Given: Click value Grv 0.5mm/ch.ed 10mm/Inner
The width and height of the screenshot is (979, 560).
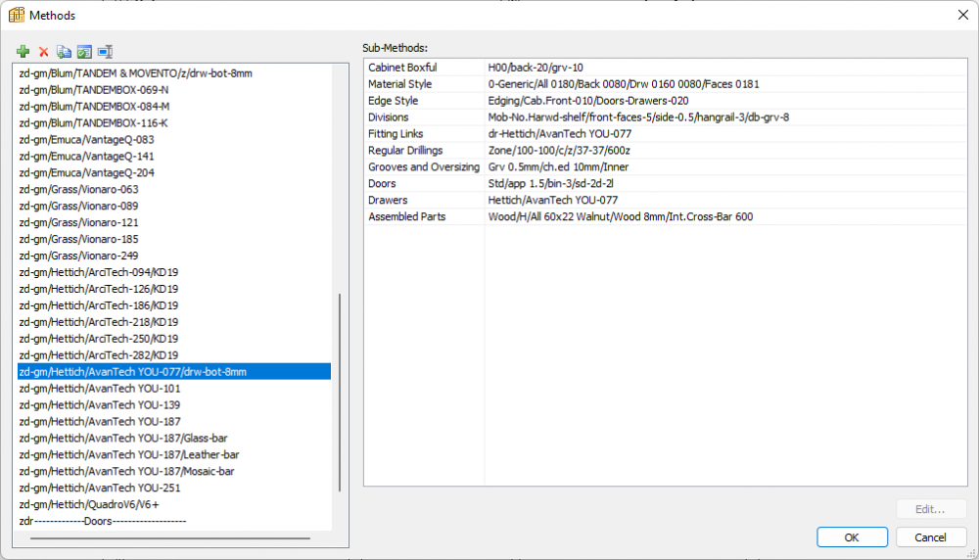Looking at the screenshot, I should click(558, 166).
